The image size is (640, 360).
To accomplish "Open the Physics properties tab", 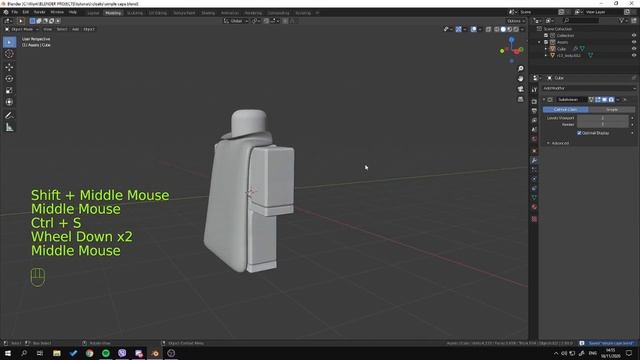I will point(534,179).
